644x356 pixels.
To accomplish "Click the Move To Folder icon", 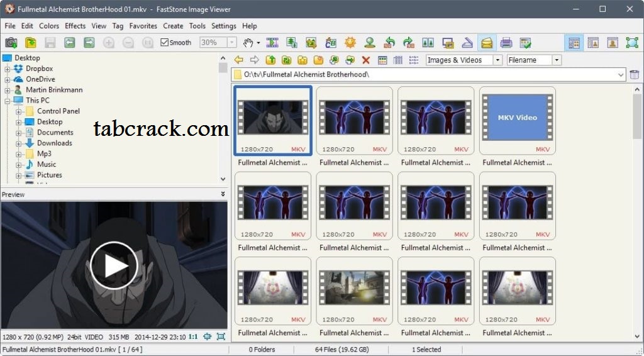I will 350,60.
